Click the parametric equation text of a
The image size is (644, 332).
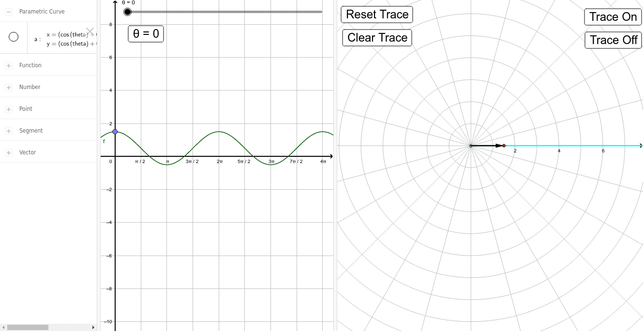click(71, 39)
